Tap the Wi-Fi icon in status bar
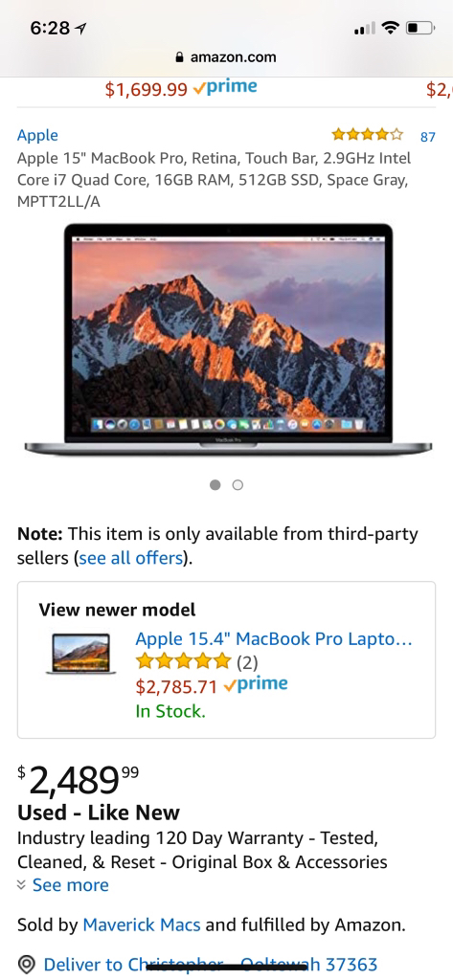 tap(391, 28)
